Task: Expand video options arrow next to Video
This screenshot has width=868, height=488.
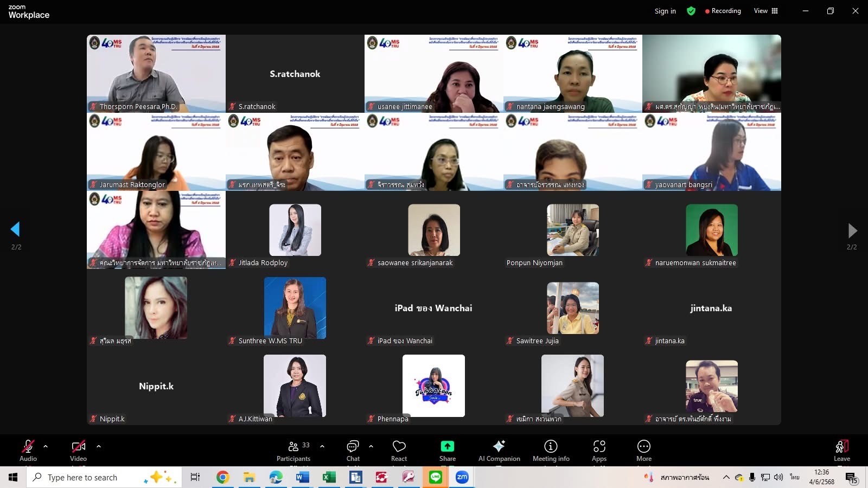Action: tap(99, 446)
